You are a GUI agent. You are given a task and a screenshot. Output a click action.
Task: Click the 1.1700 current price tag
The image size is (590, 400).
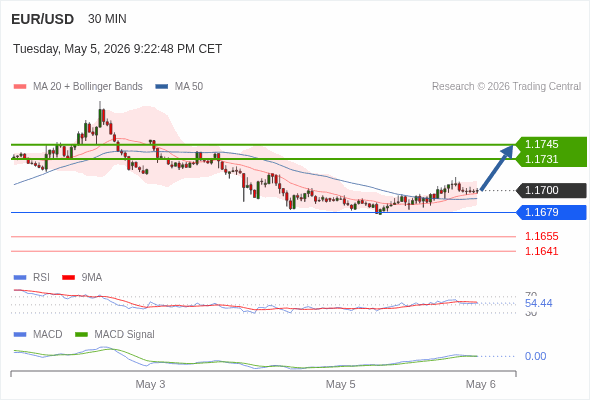[x=552, y=190]
